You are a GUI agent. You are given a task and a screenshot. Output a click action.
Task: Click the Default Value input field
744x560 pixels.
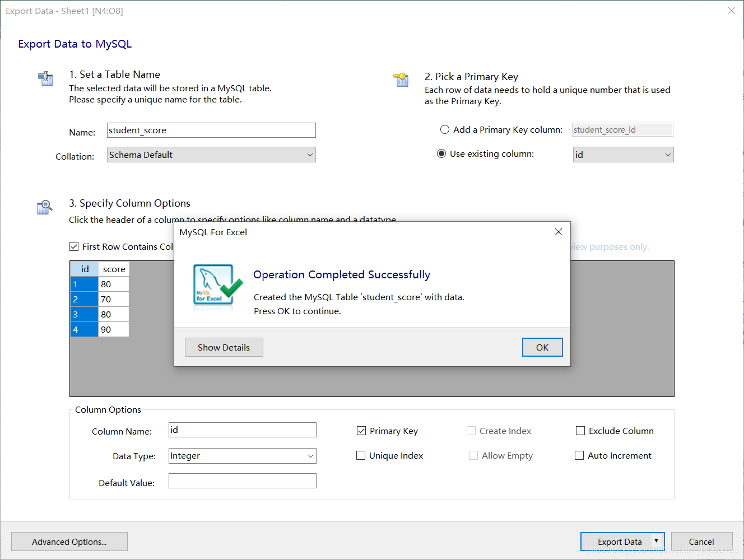(x=243, y=480)
